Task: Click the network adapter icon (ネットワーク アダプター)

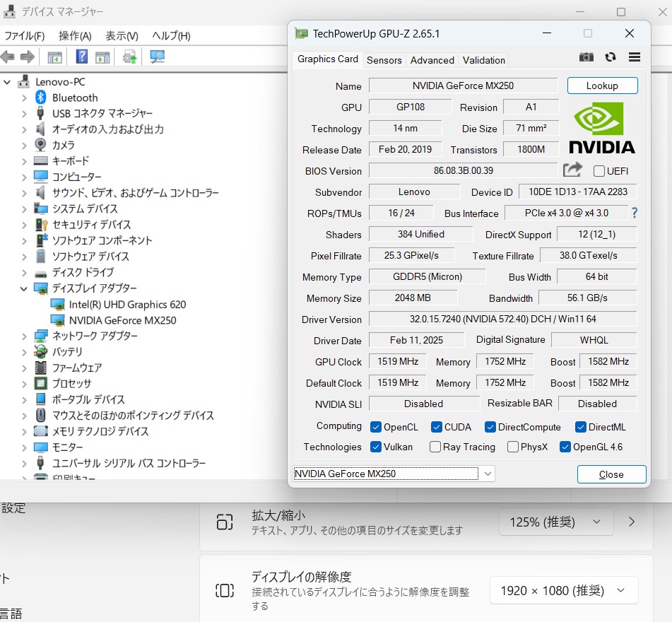Action: (41, 336)
